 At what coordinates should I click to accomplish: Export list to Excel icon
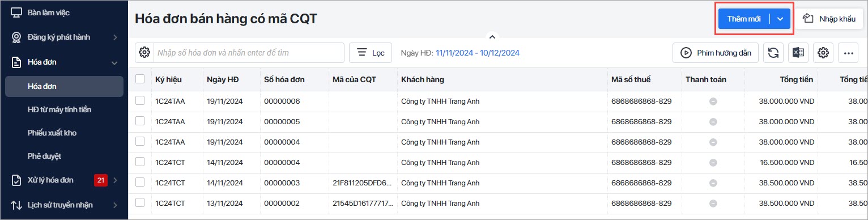[798, 53]
